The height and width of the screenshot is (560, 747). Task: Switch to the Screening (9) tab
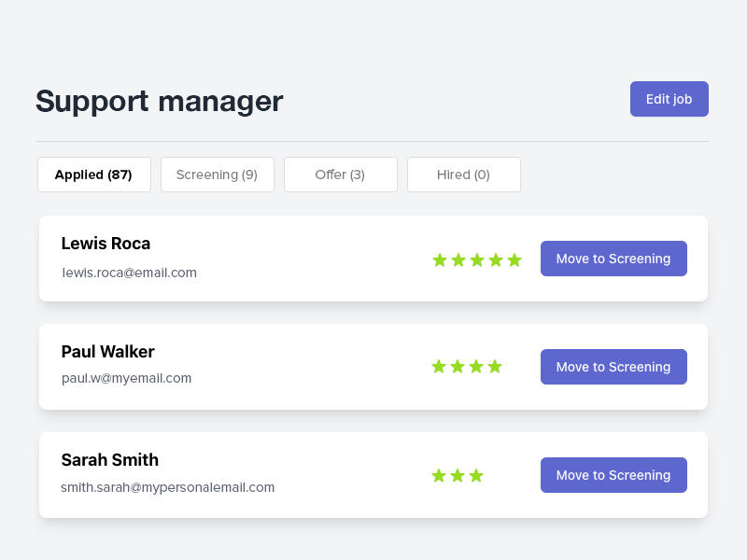tap(217, 175)
